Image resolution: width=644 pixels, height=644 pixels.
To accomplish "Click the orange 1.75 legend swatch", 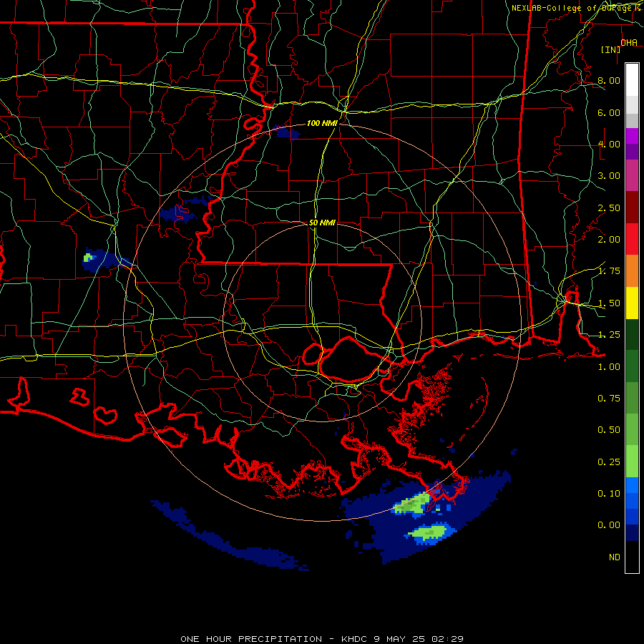I will (632, 271).
